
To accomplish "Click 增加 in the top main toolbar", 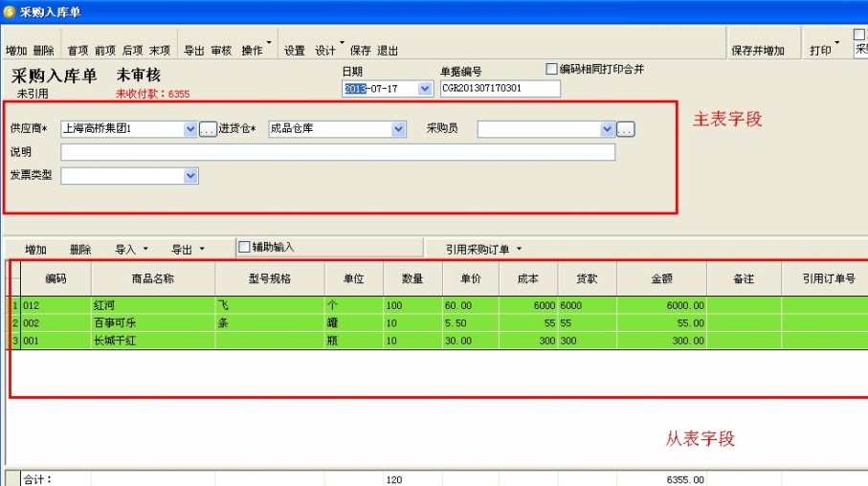I will (x=15, y=51).
